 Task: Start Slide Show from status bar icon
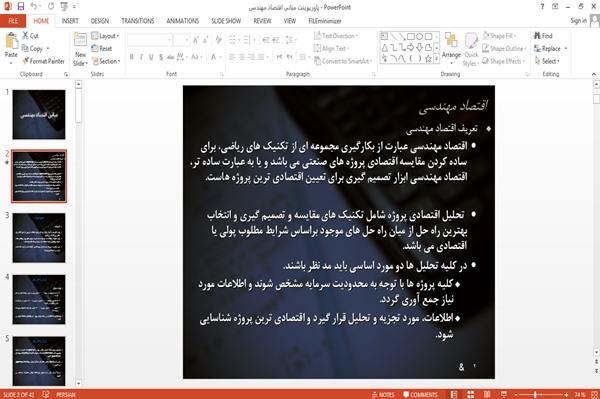[504, 395]
